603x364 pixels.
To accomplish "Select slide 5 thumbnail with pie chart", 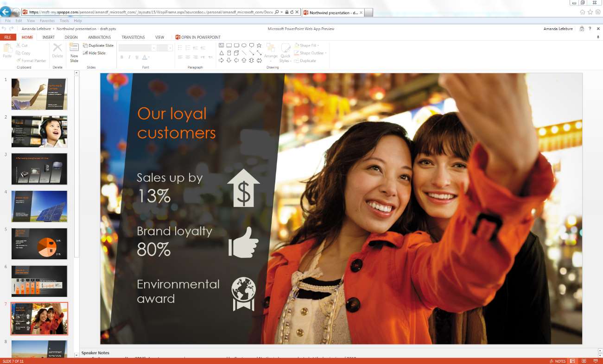I will click(39, 244).
